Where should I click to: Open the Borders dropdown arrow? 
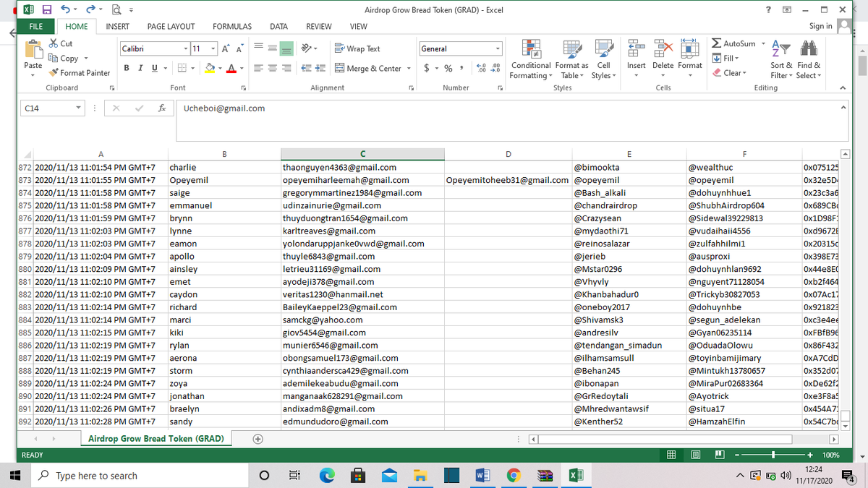point(192,68)
